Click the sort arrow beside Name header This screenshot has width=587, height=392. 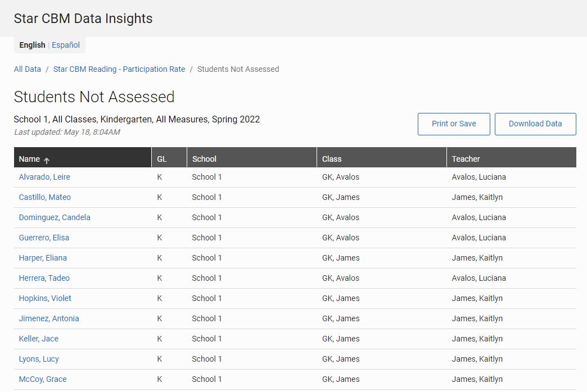[x=47, y=160]
